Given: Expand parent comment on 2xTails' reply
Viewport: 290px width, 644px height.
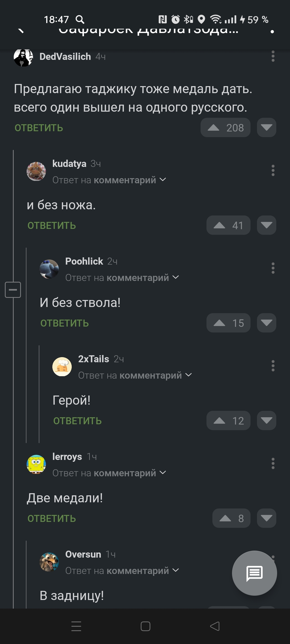Looking at the screenshot, I should click(189, 375).
